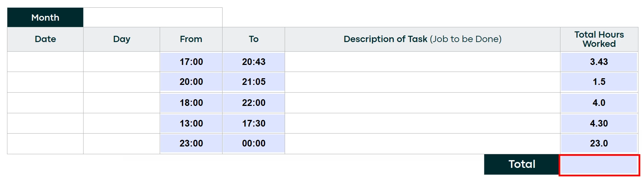Viewport: 644px width, 183px height.
Task: Click the first row Day cell
Action: (121, 62)
